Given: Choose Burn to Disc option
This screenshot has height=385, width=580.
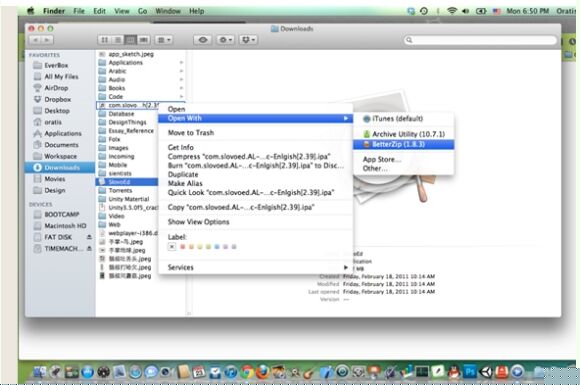Looking at the screenshot, I should (256, 165).
